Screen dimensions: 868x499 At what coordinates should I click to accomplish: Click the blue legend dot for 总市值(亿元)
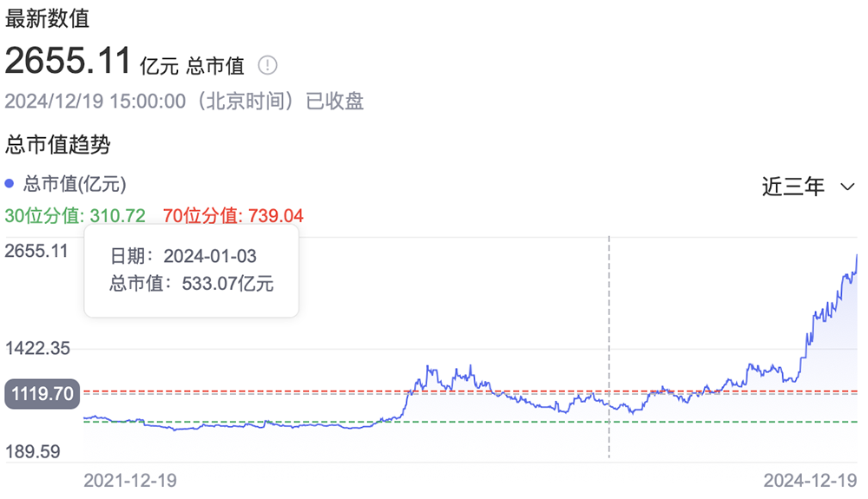(10, 184)
